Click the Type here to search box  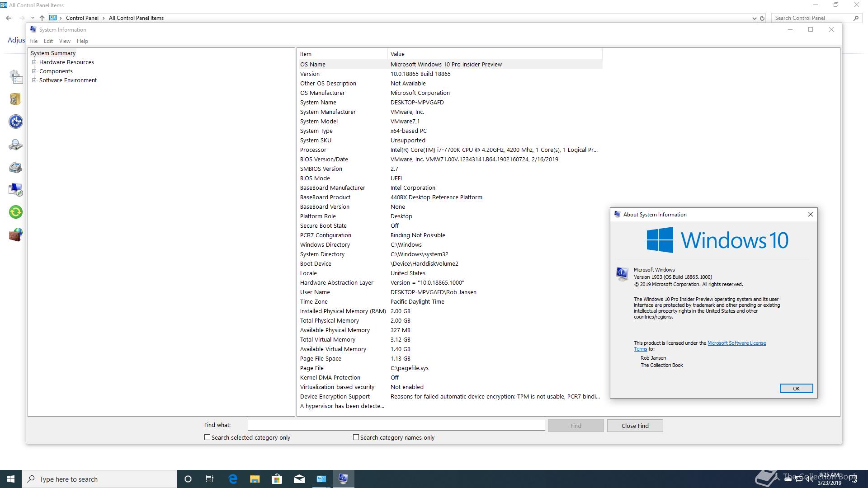pyautogui.click(x=99, y=479)
